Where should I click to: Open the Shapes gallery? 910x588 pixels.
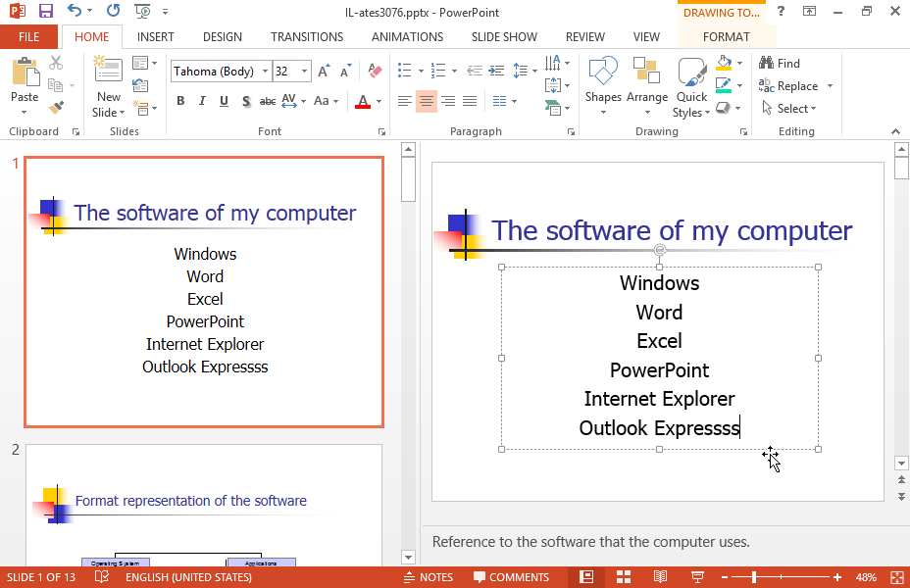click(x=603, y=87)
